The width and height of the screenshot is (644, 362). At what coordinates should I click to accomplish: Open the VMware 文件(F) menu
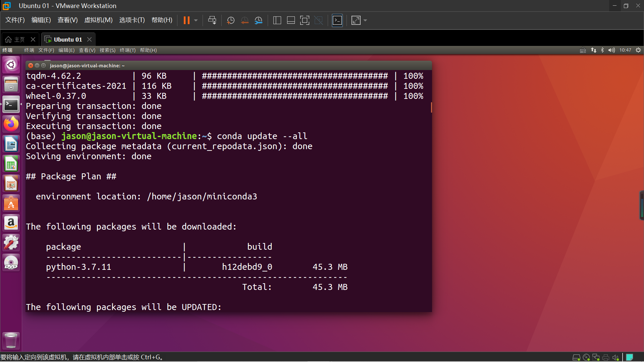click(x=15, y=20)
